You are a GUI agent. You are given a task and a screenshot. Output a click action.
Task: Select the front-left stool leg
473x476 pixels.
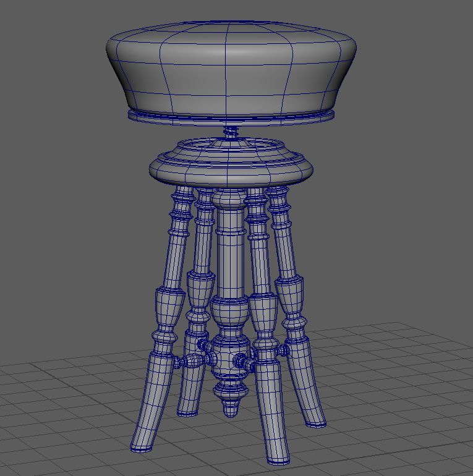coord(166,319)
